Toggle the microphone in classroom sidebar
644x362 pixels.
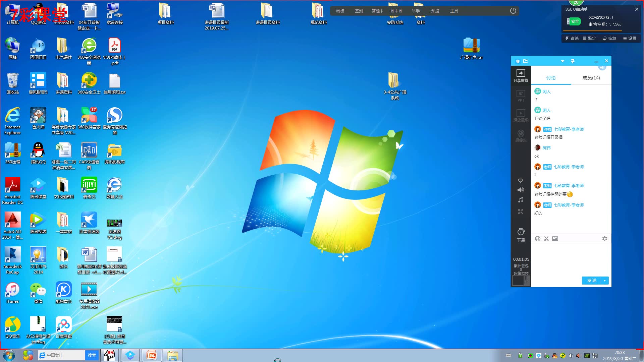tap(521, 180)
